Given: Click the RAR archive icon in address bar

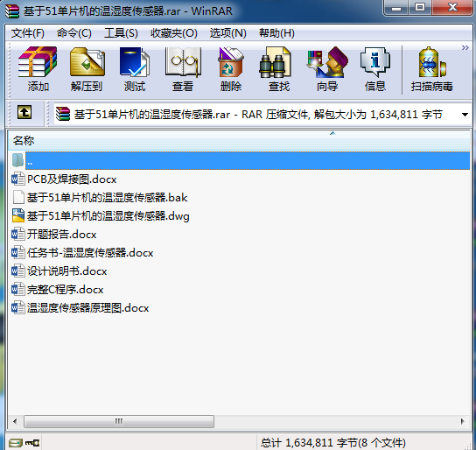Looking at the screenshot, I should 63,114.
